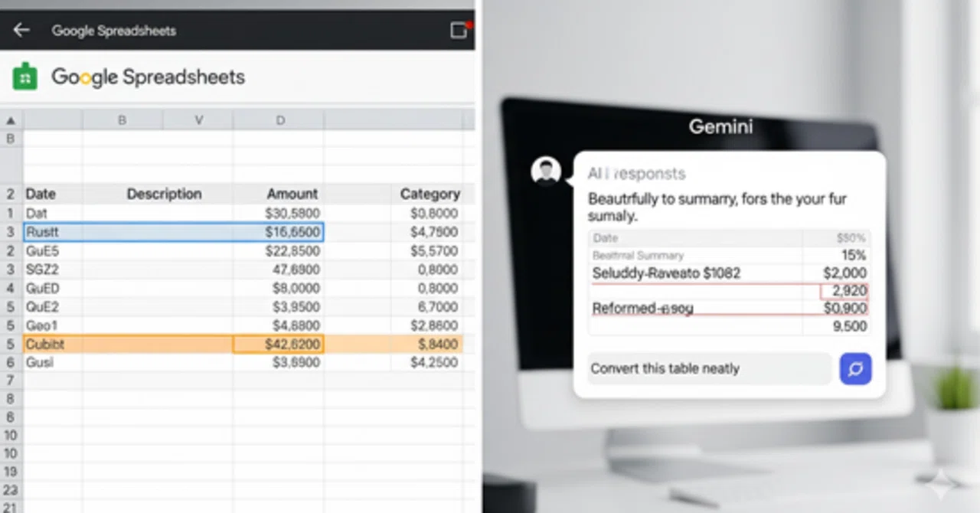
Task: Click the red-outlined '2,920' value
Action: click(844, 291)
